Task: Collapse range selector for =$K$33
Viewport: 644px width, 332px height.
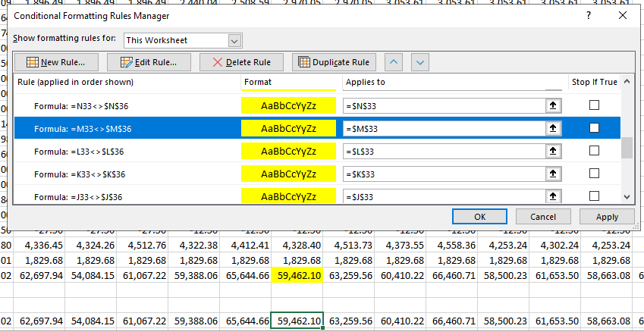Action: coord(553,174)
